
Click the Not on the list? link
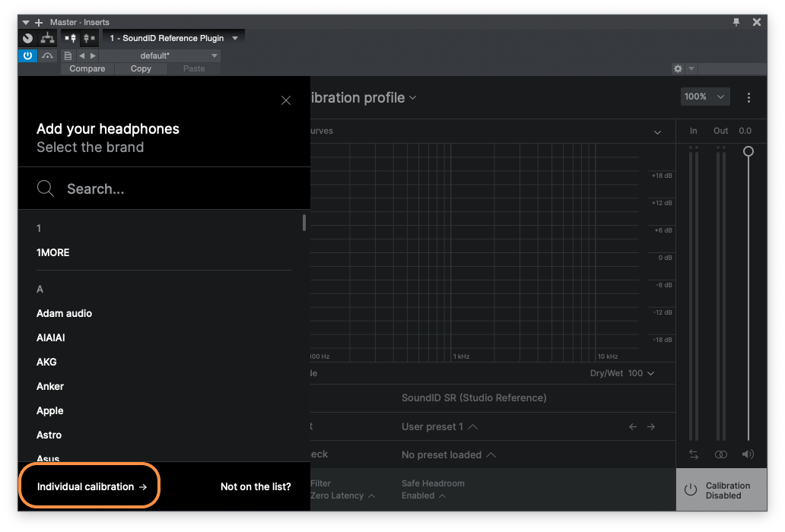256,486
